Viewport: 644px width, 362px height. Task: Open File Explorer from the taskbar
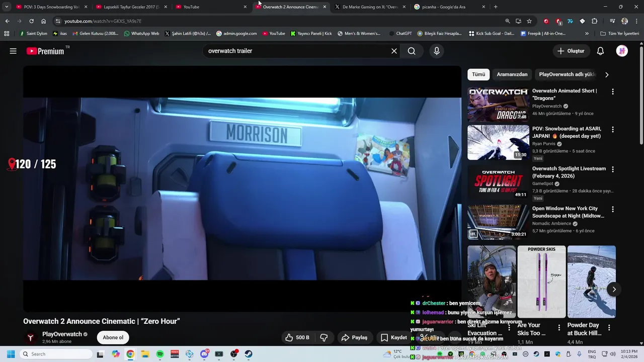tap(145, 354)
